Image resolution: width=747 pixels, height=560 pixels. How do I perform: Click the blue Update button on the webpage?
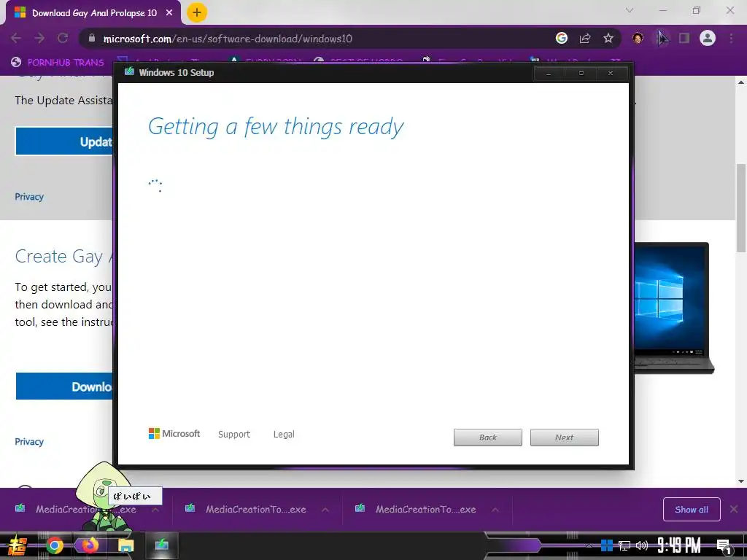coord(64,141)
